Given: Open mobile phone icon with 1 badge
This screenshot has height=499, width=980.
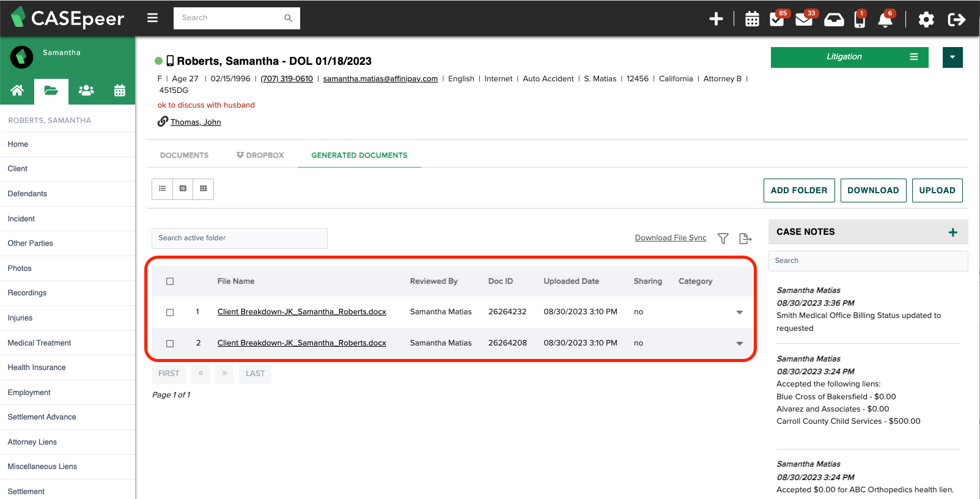Looking at the screenshot, I should (x=860, y=20).
